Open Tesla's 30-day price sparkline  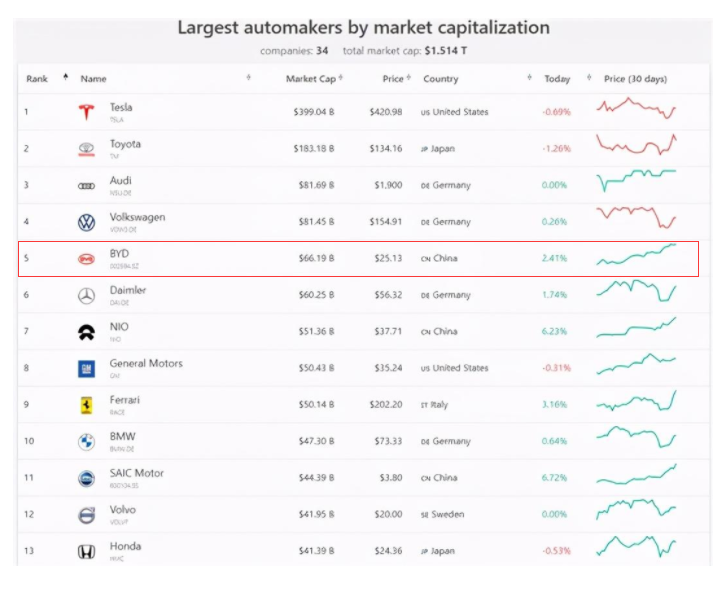tap(636, 109)
